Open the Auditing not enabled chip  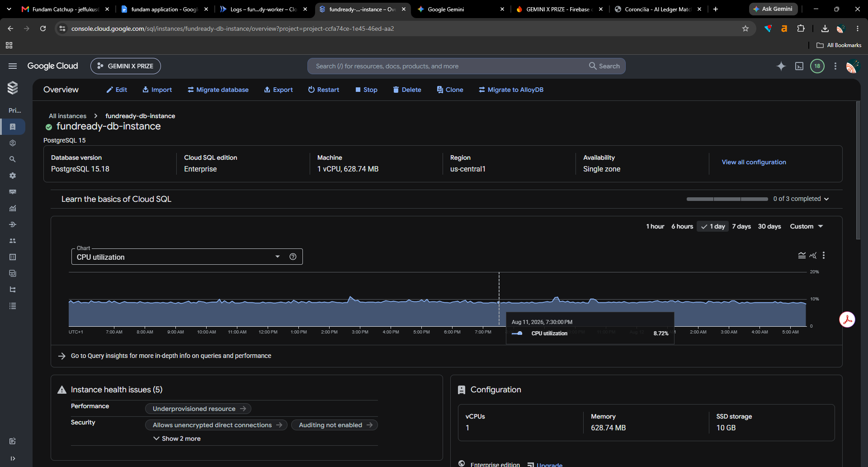point(335,425)
